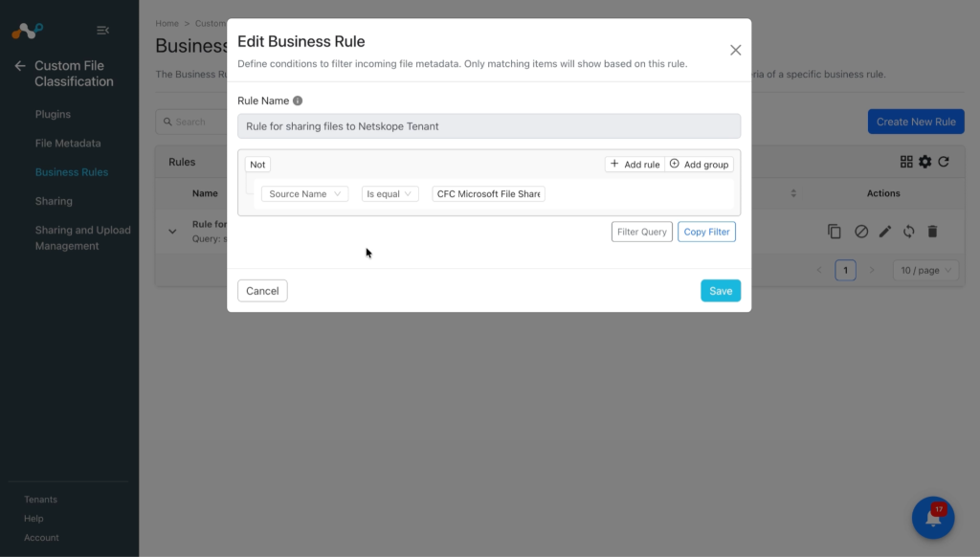Image resolution: width=980 pixels, height=557 pixels.
Task: Open the Sharing sidebar menu item
Action: coord(54,201)
